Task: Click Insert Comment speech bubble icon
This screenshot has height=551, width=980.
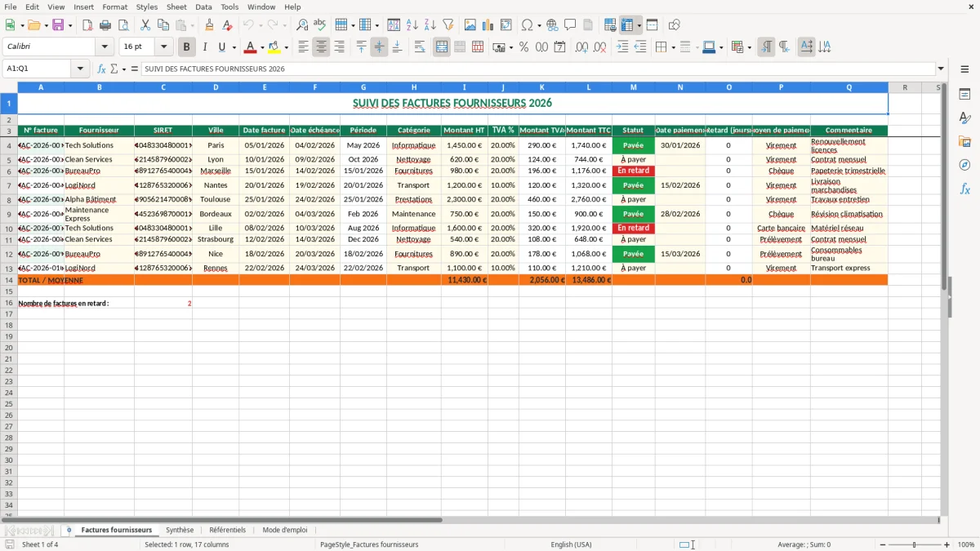Action: (x=571, y=25)
